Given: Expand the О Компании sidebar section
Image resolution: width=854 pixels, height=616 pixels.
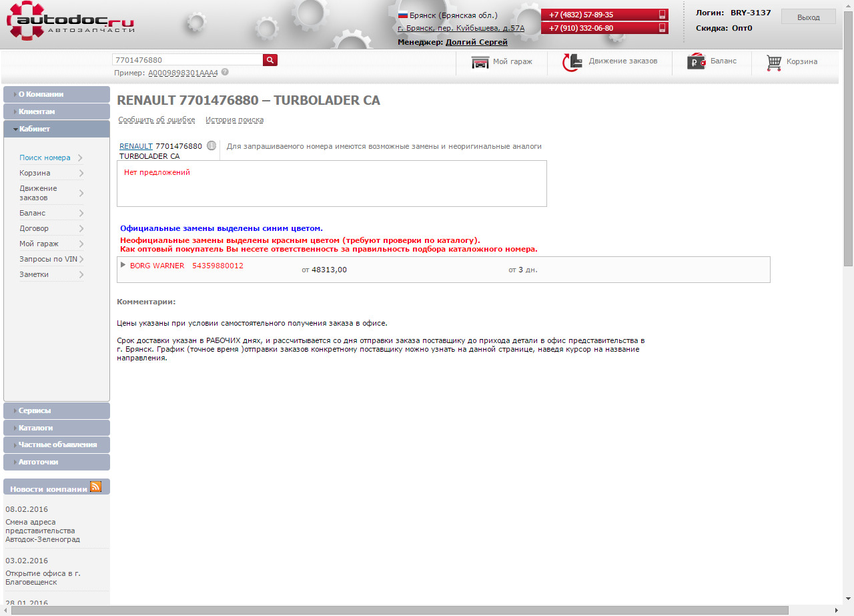Looking at the screenshot, I should coord(57,94).
